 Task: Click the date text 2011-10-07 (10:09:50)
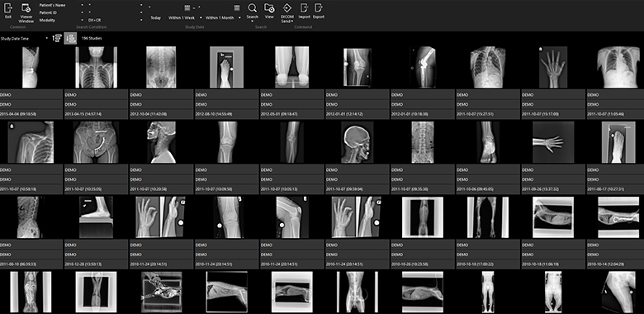(214, 189)
